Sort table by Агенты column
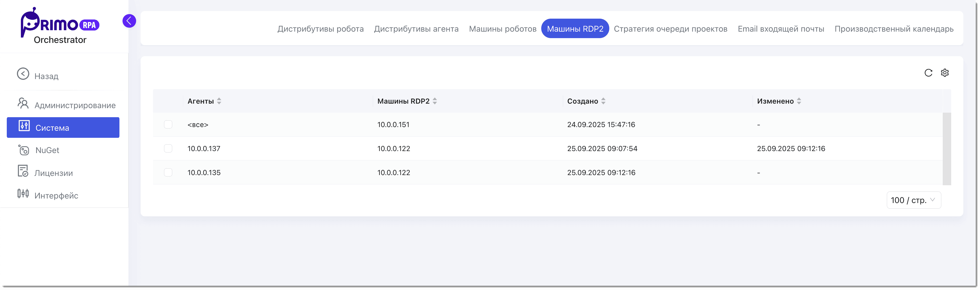The height and width of the screenshot is (290, 980). pyautogui.click(x=219, y=101)
